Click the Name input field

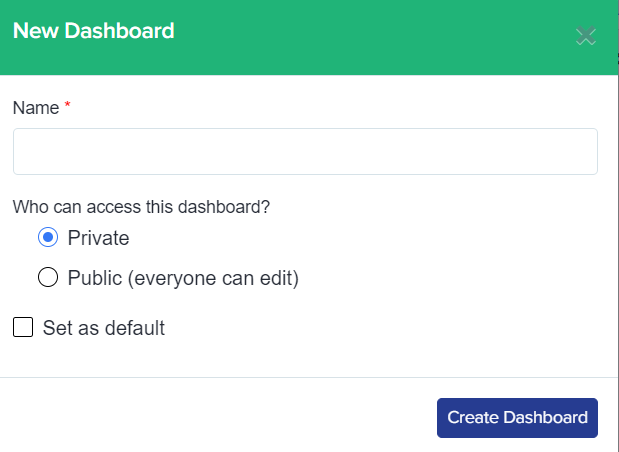point(305,152)
